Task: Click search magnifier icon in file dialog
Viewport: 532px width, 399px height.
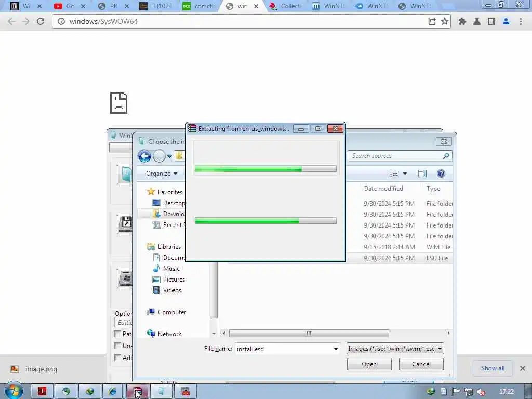Action: 446,156
